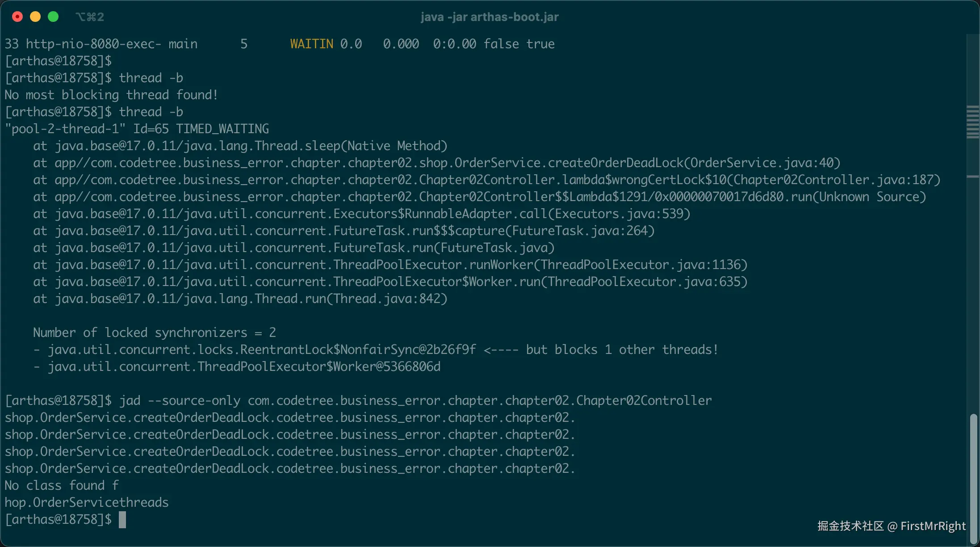The height and width of the screenshot is (547, 980).
Task: Click "Number of locked synchronizers = 2" line
Action: [x=154, y=332]
